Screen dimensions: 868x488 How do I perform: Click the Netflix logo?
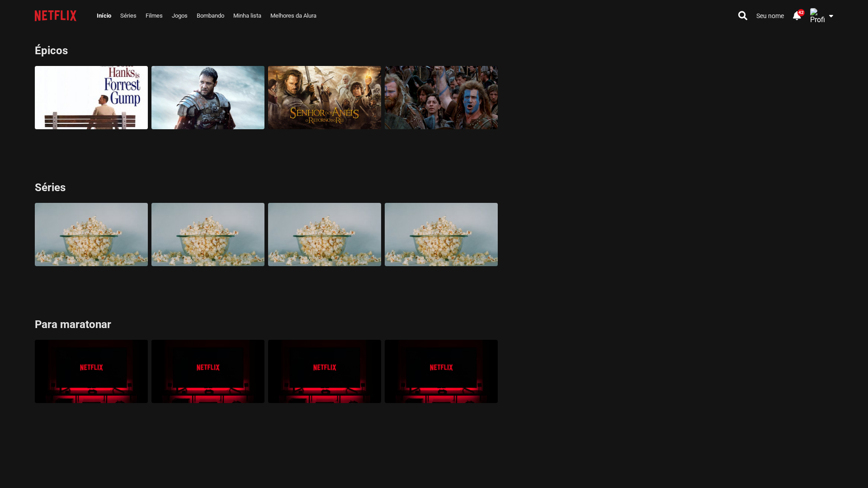[56, 15]
